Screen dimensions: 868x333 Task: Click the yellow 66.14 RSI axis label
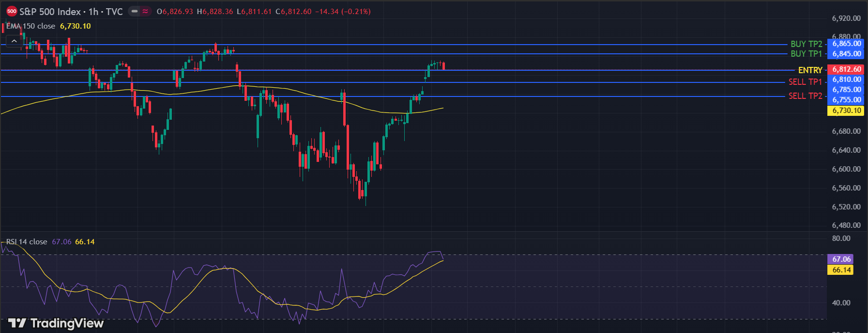tap(841, 270)
